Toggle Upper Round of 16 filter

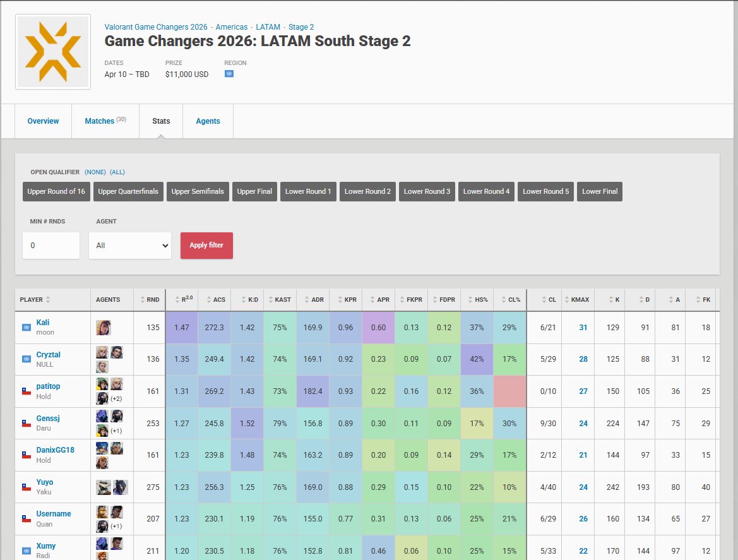pyautogui.click(x=56, y=191)
